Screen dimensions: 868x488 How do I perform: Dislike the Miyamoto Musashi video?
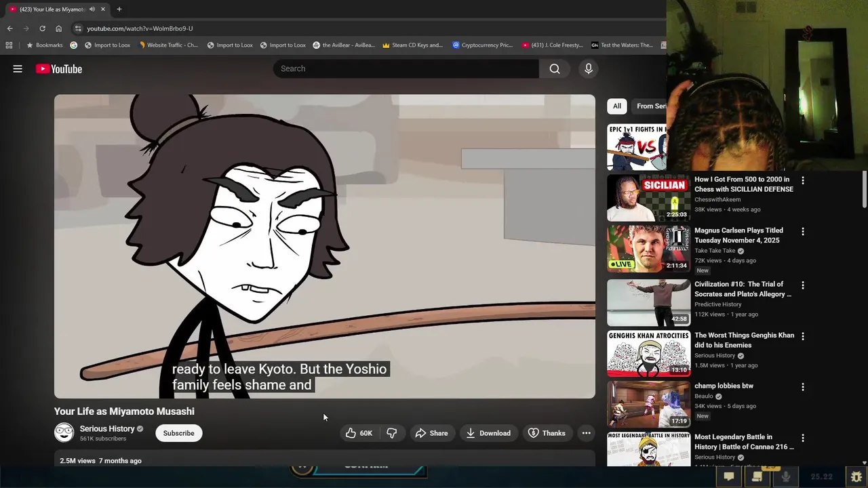391,433
